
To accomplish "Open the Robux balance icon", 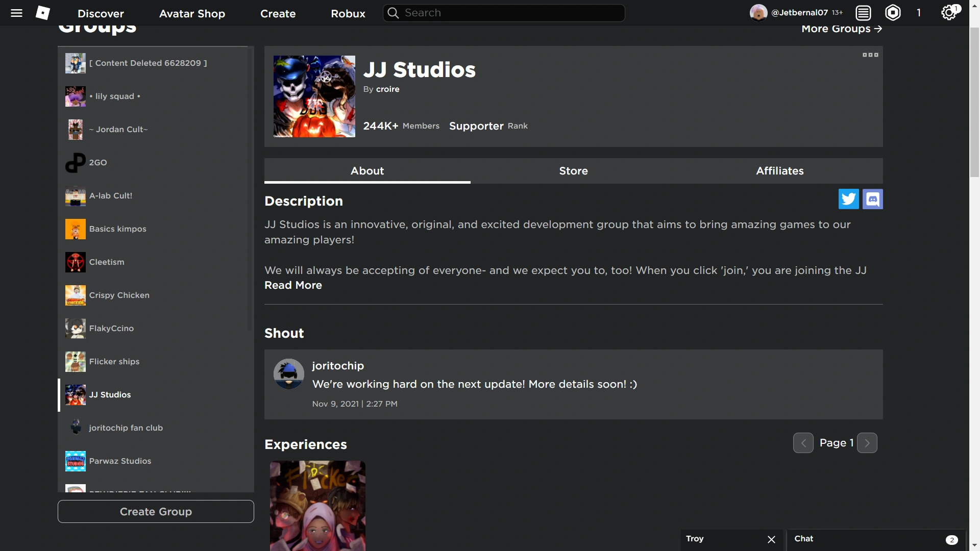I will [893, 13].
